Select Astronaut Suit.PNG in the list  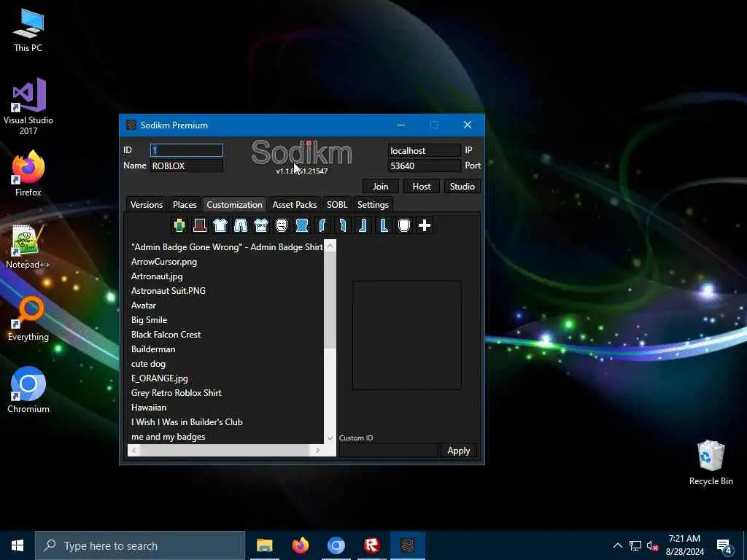[226, 290]
